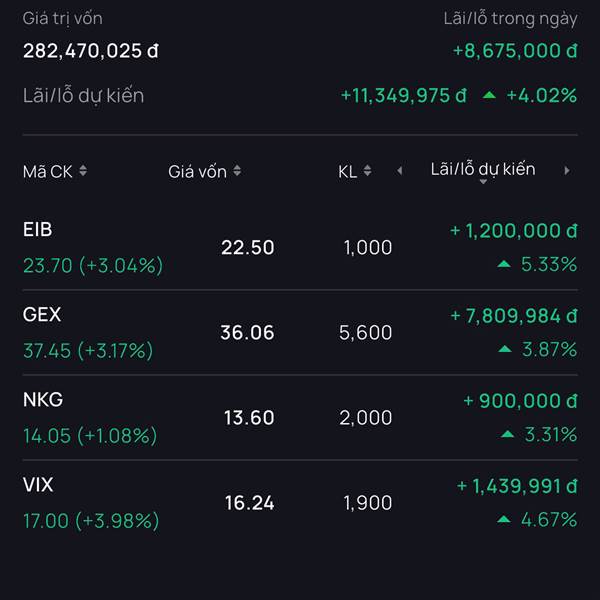Viewport: 600px width, 600px height.
Task: Select the VIX stock ticker
Action: pos(38,485)
